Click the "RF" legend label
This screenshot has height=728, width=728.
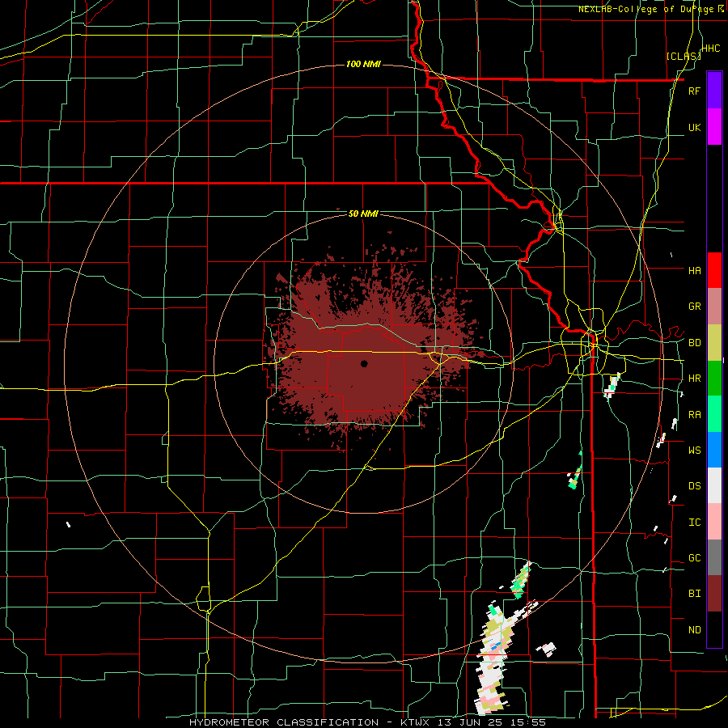tap(694, 91)
